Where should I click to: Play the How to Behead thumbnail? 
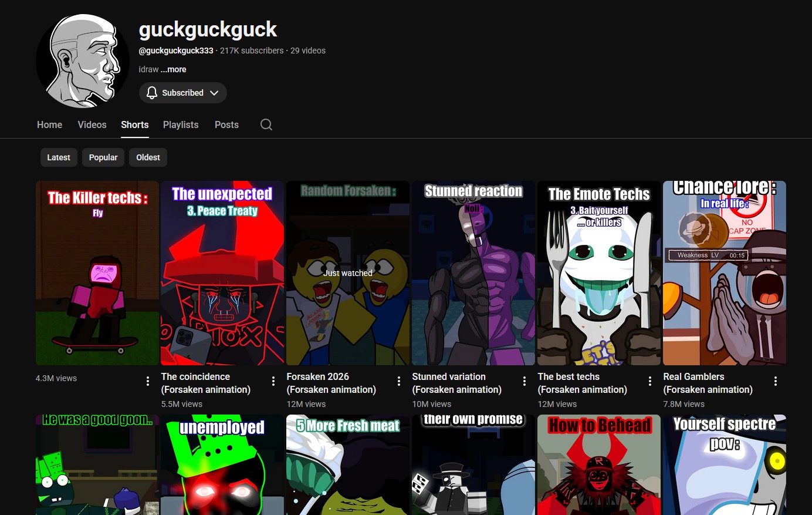[600, 465]
